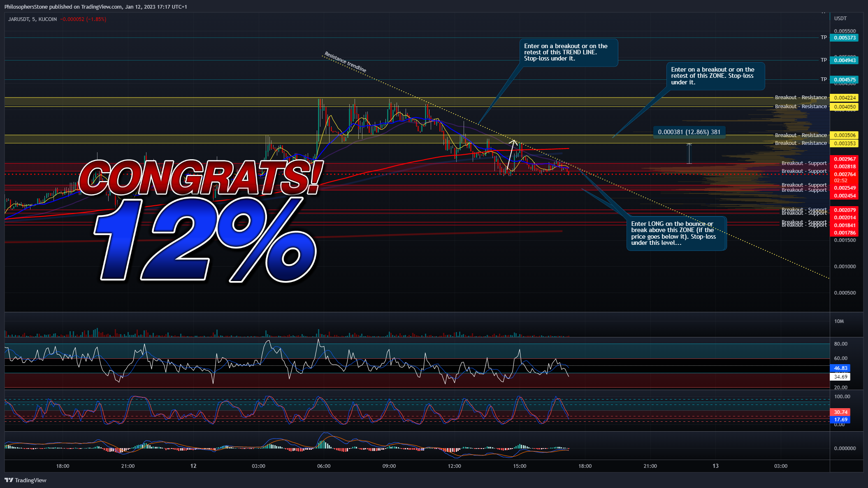Click the stochastic value tag 17.69
The width and height of the screenshot is (868, 488).
[x=840, y=420]
